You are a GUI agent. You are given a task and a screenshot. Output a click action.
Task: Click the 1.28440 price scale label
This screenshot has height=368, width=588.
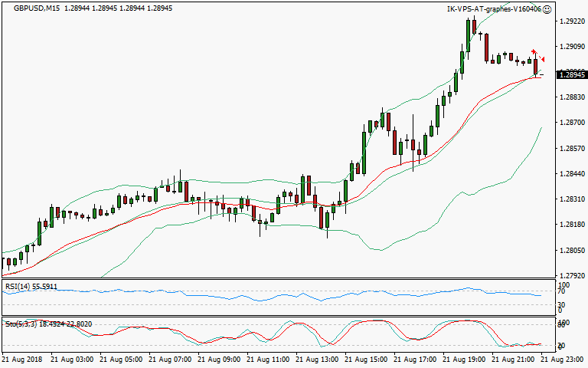[x=572, y=174]
